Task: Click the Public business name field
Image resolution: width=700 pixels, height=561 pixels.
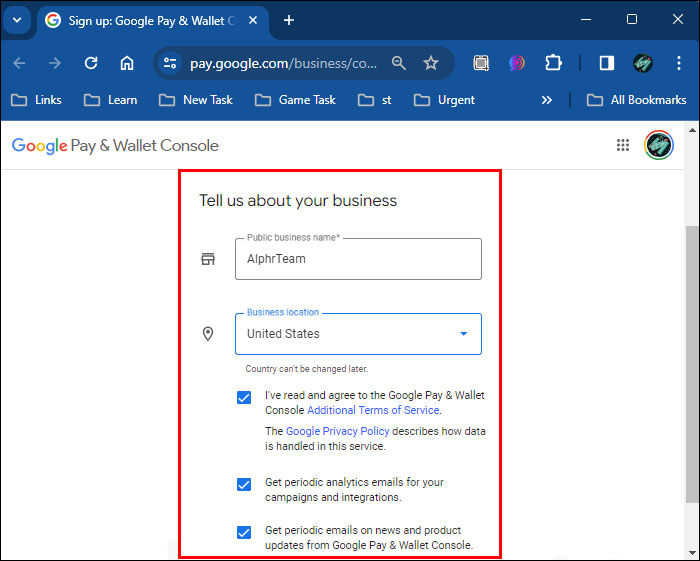Action: 358,259
